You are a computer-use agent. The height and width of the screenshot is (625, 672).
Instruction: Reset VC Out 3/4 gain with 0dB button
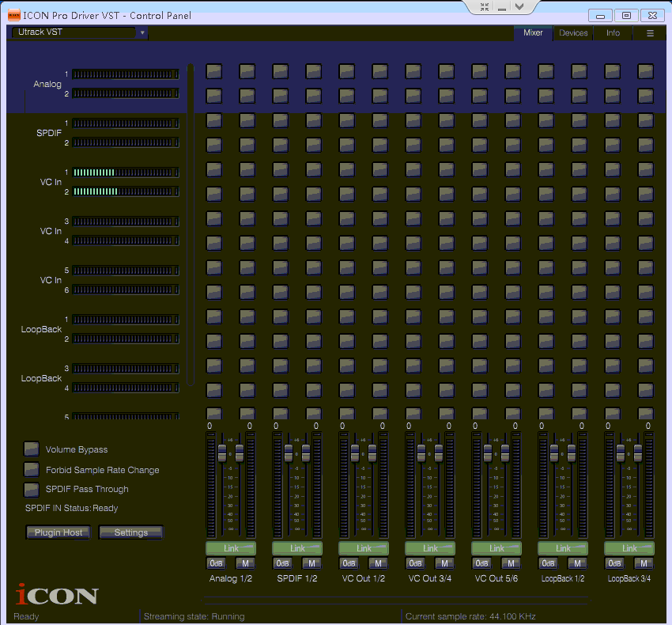tap(415, 563)
